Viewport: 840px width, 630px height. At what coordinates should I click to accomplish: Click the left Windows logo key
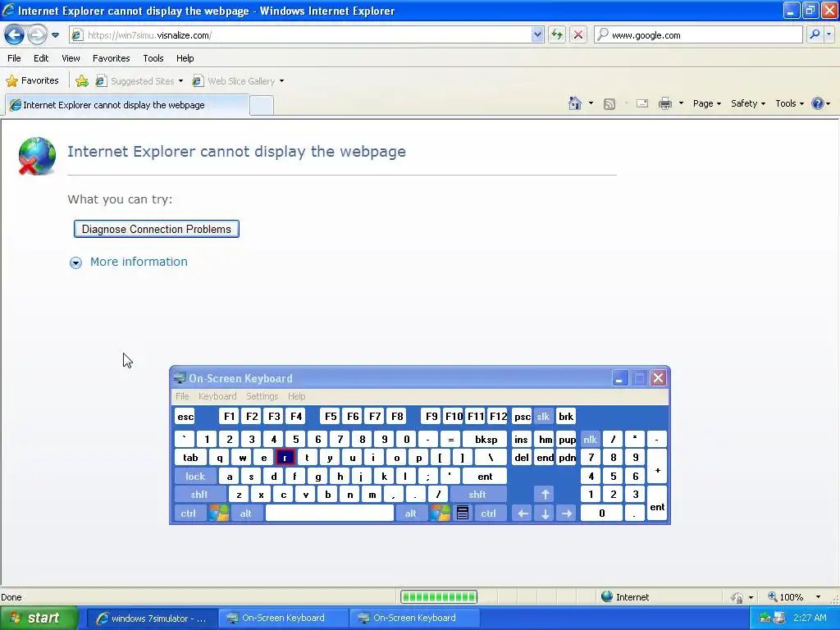218,514
